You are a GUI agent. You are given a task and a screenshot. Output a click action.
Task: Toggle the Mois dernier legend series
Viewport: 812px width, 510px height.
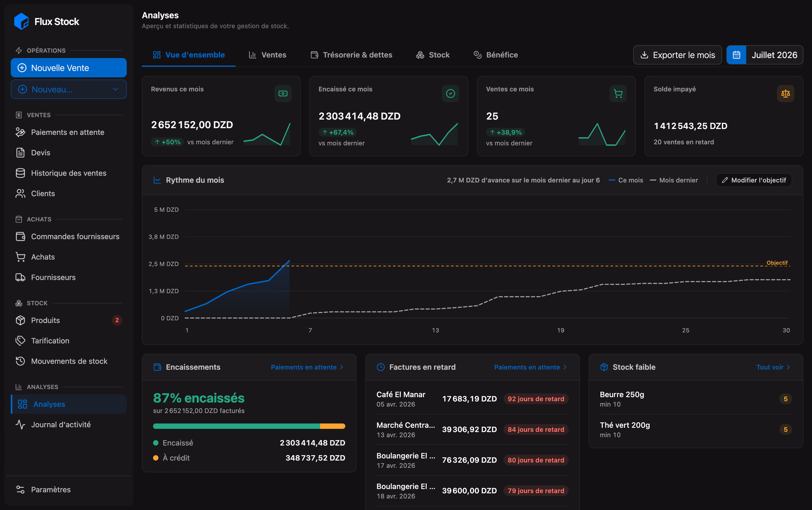click(x=674, y=180)
